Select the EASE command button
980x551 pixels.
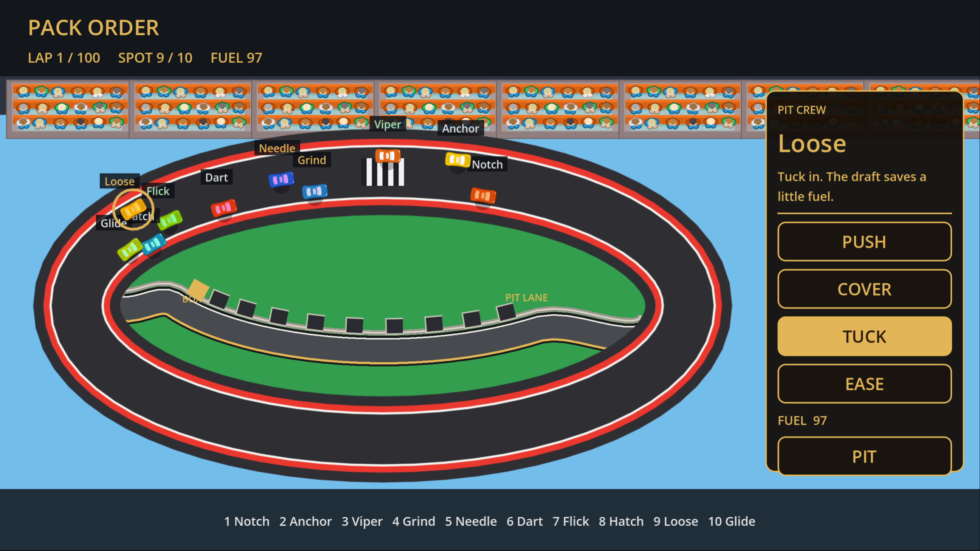pos(864,384)
